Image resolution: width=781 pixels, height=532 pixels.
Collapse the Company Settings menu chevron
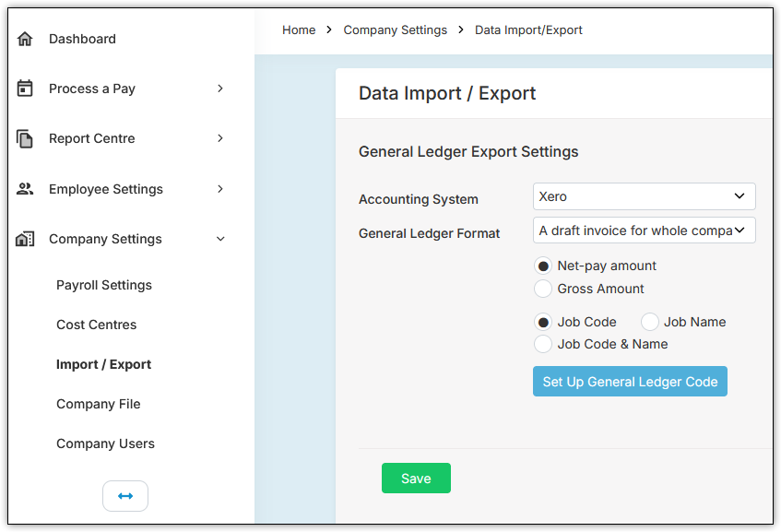pyautogui.click(x=220, y=239)
